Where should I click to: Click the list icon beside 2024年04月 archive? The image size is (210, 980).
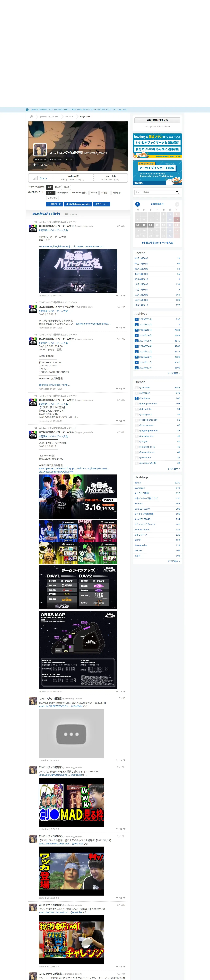coord(136,346)
